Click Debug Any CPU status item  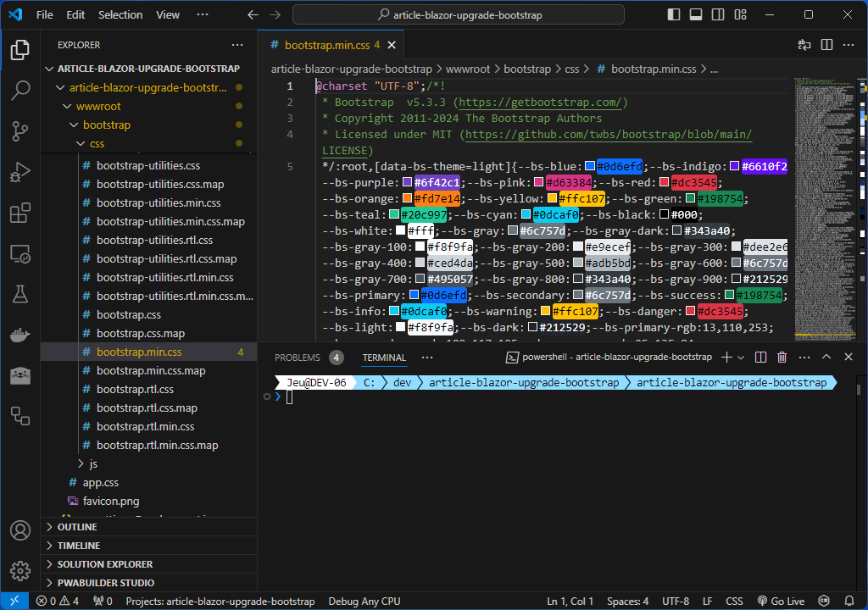point(364,602)
